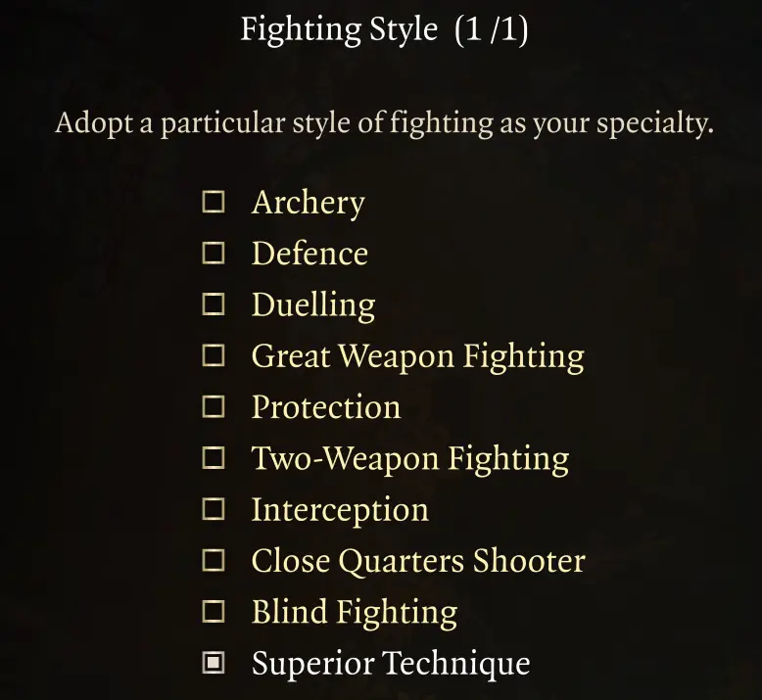
Task: Pick the Interception label
Action: (x=340, y=511)
